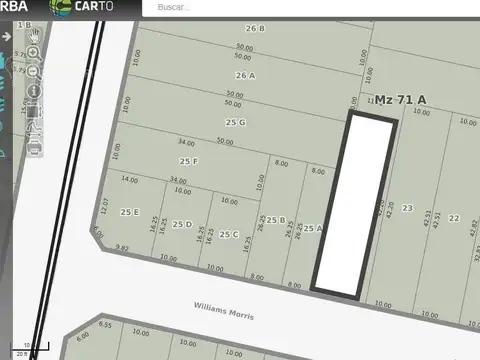The height and width of the screenshot is (360, 480).
Task: Click the Williams Morris street label
Action: pos(224,311)
